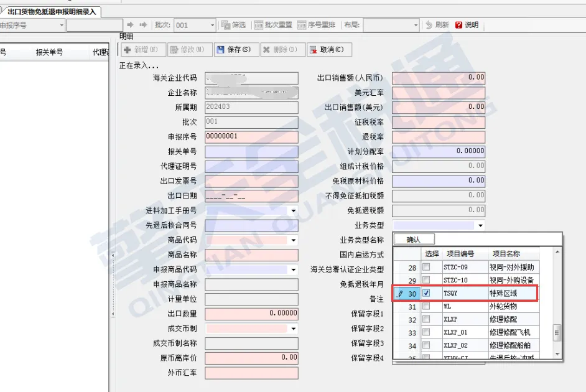Click the business type list scrollbar thumb
The width and height of the screenshot is (586, 392).
click(557, 332)
